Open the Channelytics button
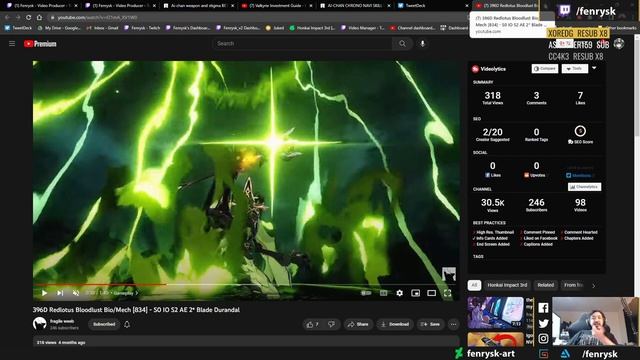This screenshot has width=640, height=360. point(584,187)
